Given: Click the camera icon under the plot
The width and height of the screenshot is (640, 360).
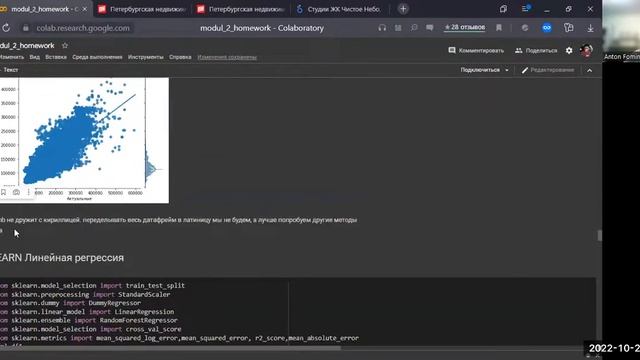Looking at the screenshot, I should tap(16, 192).
